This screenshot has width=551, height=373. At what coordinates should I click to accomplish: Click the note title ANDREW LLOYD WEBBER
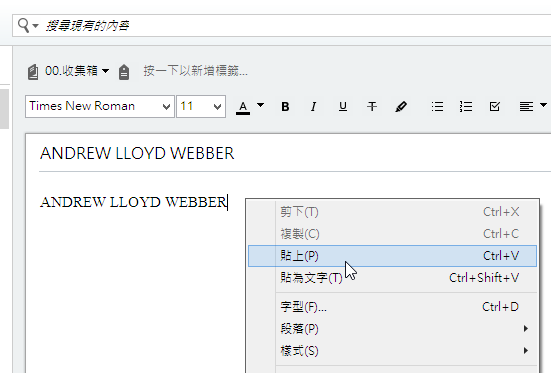coord(137,154)
